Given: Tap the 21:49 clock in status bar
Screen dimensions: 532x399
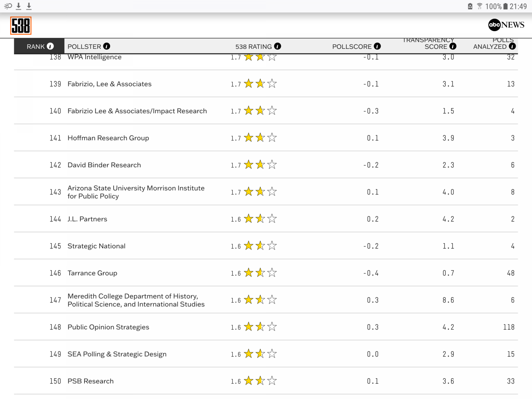Looking at the screenshot, I should (518, 6).
